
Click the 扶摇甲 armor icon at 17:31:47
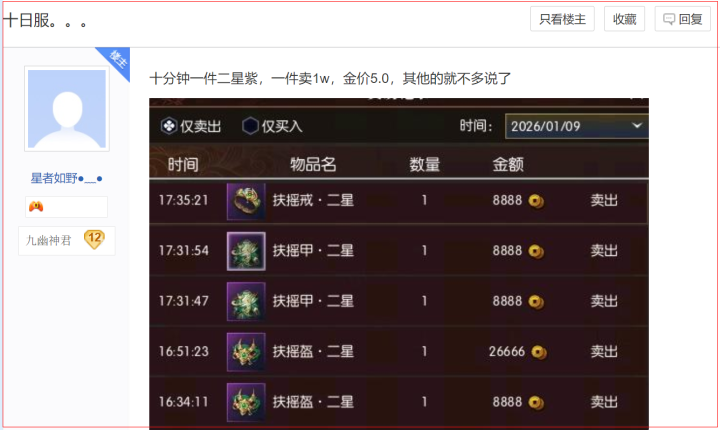pos(246,301)
